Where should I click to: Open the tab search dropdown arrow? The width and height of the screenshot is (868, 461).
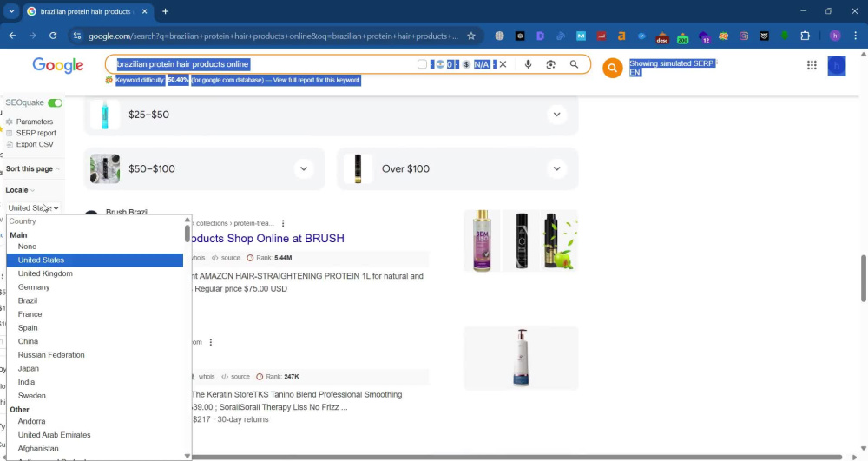tap(11, 11)
